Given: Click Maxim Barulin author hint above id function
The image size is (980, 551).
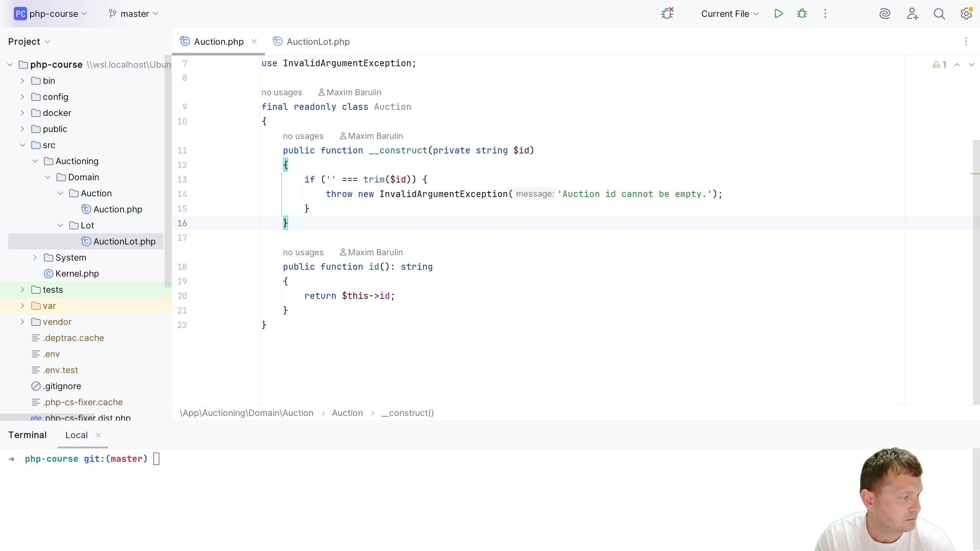Looking at the screenshot, I should click(x=371, y=252).
